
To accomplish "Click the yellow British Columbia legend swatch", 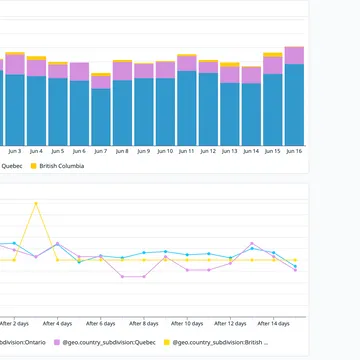I will click(33, 166).
